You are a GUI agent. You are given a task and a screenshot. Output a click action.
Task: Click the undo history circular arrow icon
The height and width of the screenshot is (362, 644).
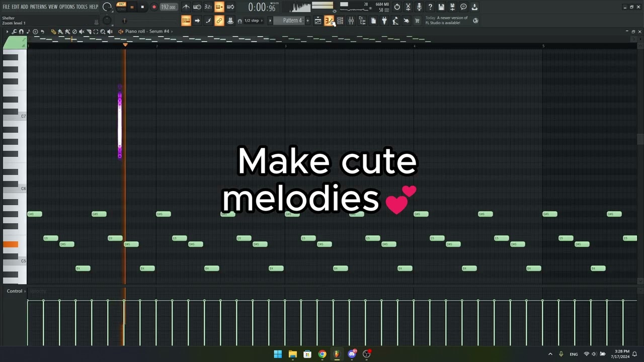[x=397, y=7]
